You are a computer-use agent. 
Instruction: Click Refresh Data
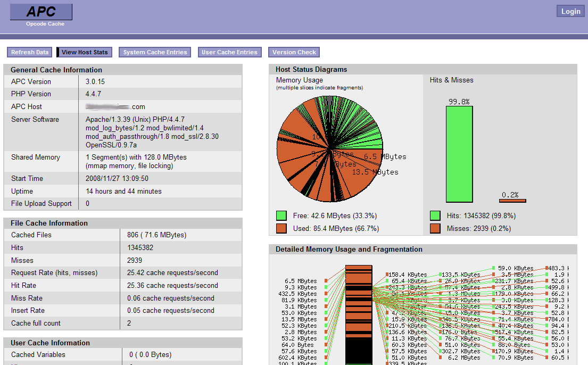click(x=30, y=52)
